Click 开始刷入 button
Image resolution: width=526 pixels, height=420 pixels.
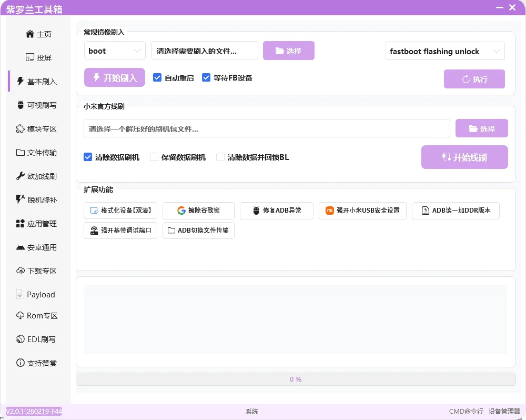115,77
